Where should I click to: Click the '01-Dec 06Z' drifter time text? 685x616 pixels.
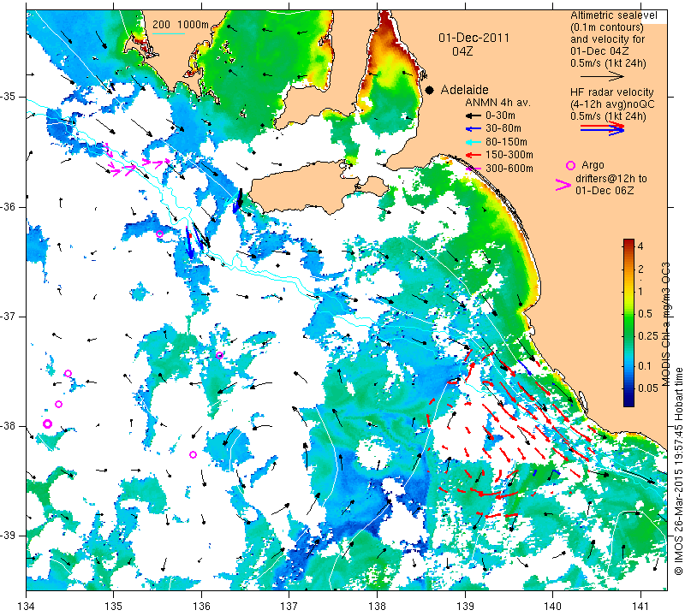(x=605, y=190)
